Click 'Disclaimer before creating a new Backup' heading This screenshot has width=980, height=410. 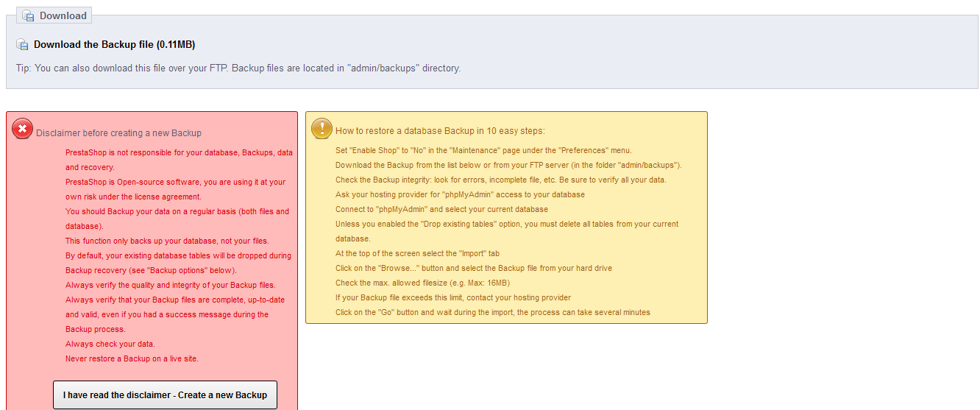(x=118, y=133)
